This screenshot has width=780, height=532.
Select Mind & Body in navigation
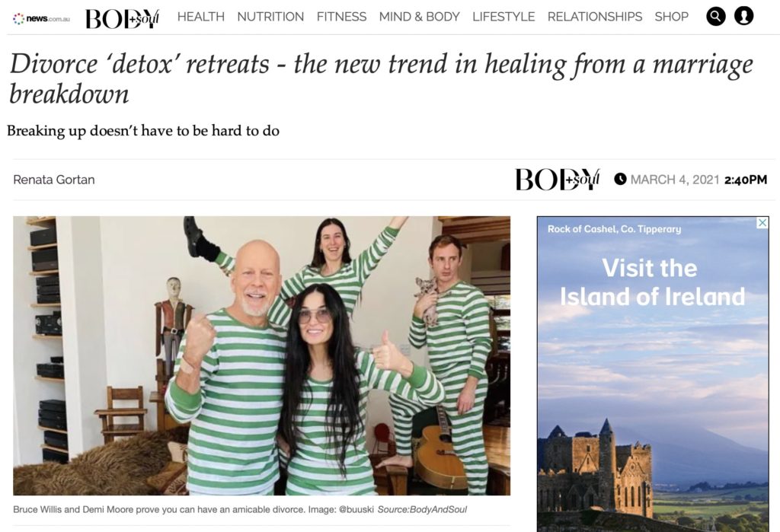(420, 17)
